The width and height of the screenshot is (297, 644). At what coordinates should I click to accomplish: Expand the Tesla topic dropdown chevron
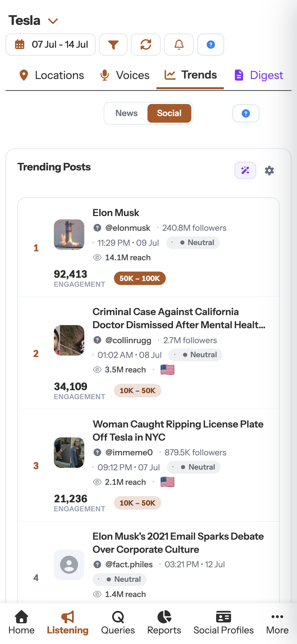(53, 21)
